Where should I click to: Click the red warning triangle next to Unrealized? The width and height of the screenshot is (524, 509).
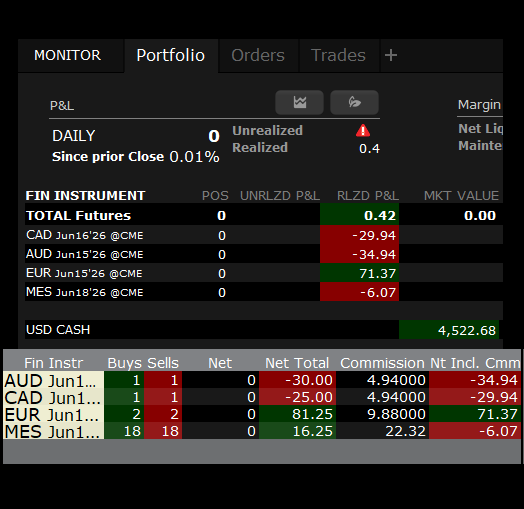pos(363,131)
